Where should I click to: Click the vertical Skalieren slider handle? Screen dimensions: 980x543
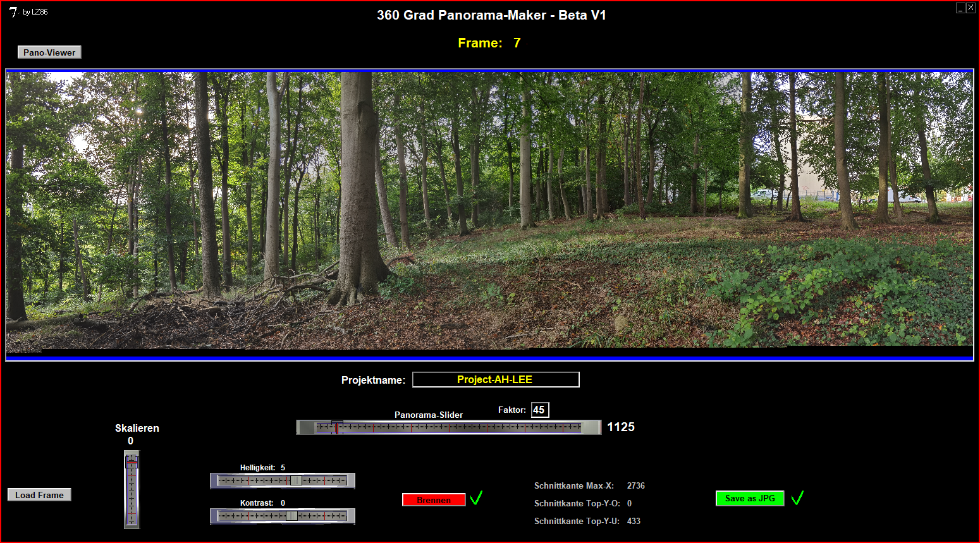[132, 463]
